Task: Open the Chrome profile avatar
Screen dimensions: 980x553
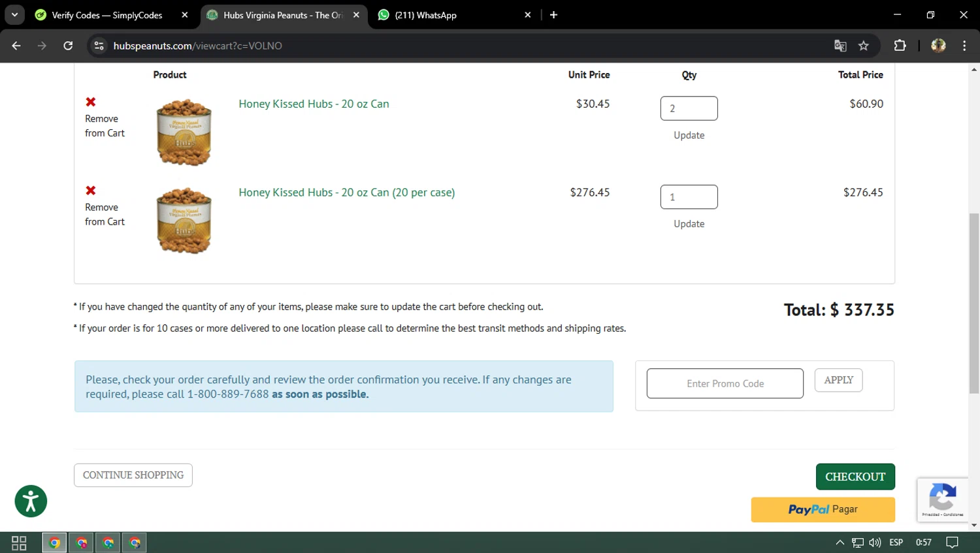Action: point(938,46)
